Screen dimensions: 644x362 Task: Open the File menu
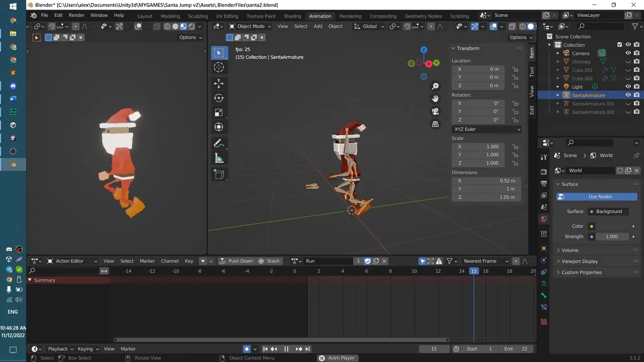pos(44,15)
